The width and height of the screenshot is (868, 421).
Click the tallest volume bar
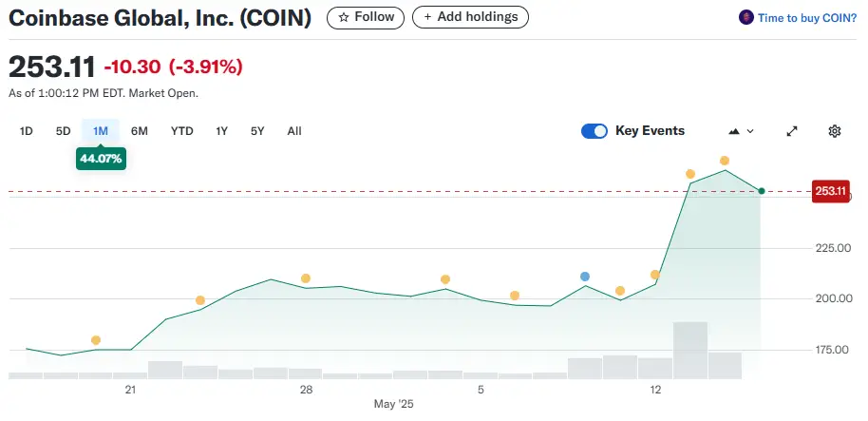pos(689,350)
